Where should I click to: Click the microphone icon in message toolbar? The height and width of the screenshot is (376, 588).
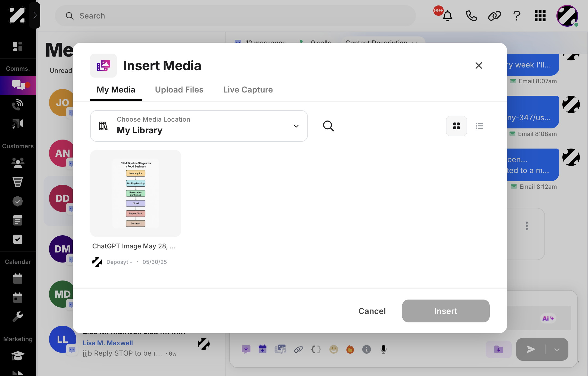[383, 349]
